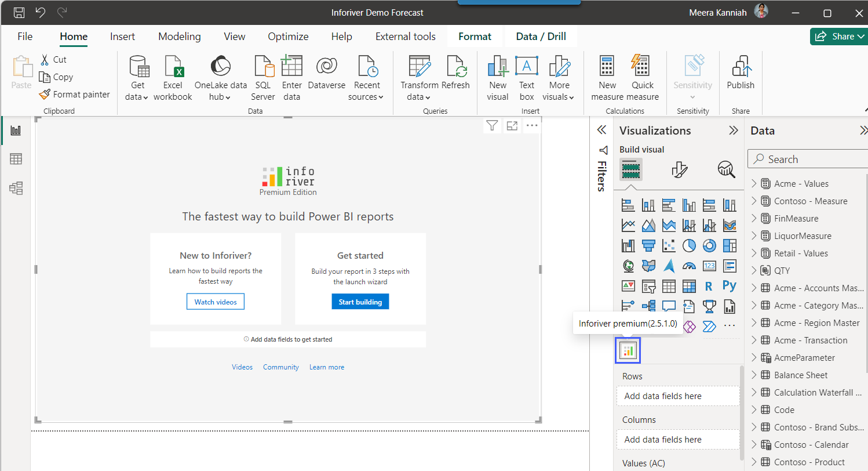Switch to the Data / Drill tab
The image size is (868, 471).
click(x=541, y=37)
